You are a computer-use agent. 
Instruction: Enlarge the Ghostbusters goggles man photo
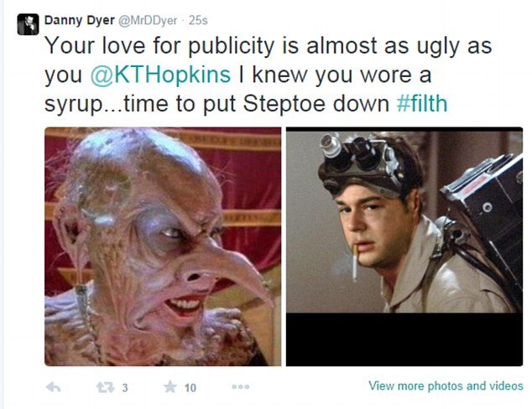coord(404,246)
